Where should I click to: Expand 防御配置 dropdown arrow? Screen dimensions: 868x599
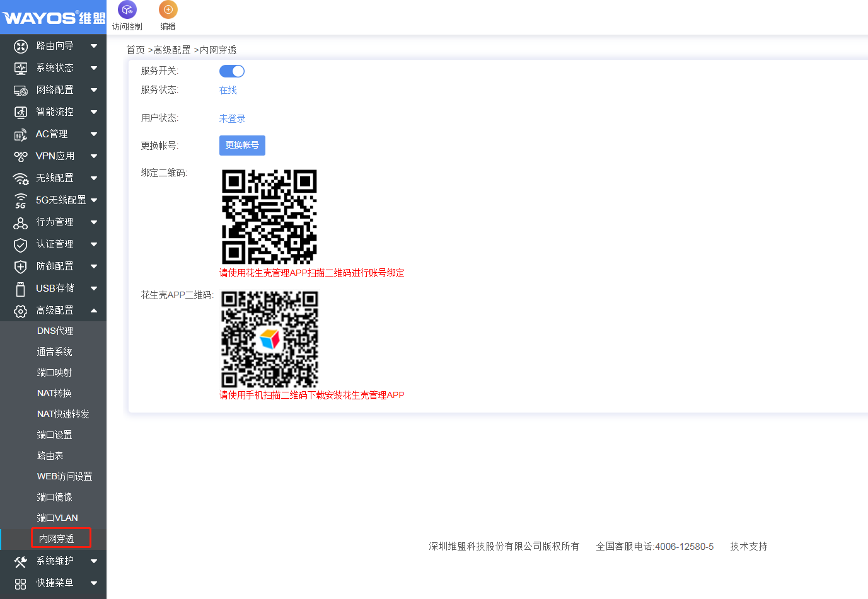[94, 266]
